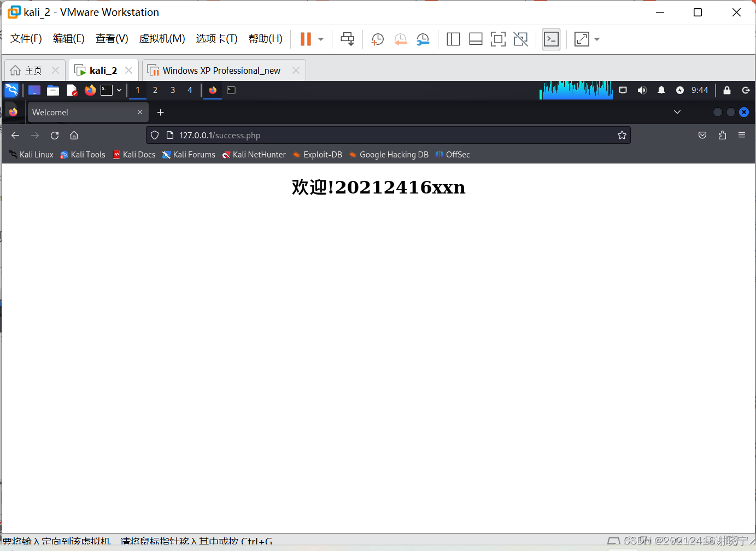Open the power options dropdown arrow
Image resolution: width=756 pixels, height=551 pixels.
click(321, 39)
